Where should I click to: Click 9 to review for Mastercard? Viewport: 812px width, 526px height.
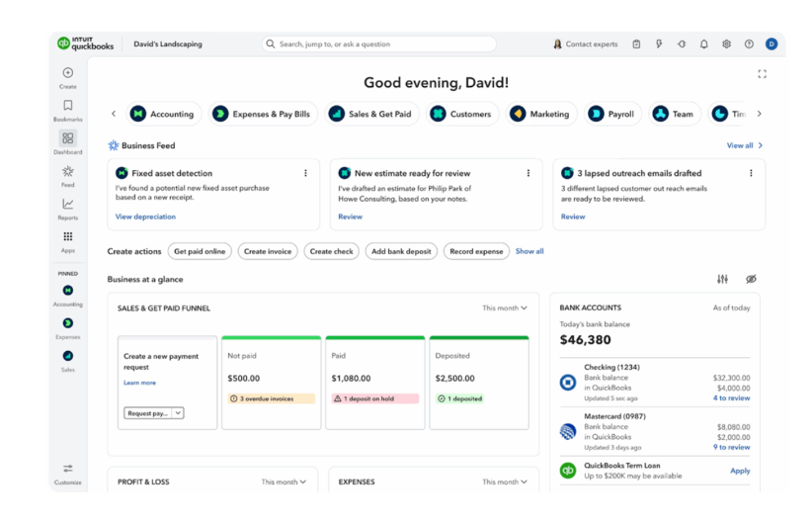731,447
